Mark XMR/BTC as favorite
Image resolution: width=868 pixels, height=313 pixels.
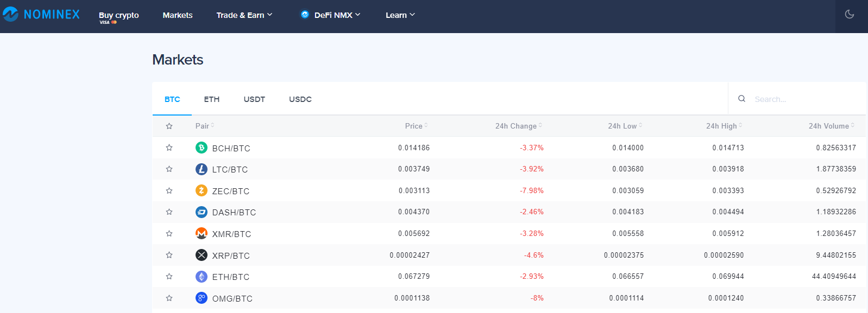pyautogui.click(x=169, y=233)
